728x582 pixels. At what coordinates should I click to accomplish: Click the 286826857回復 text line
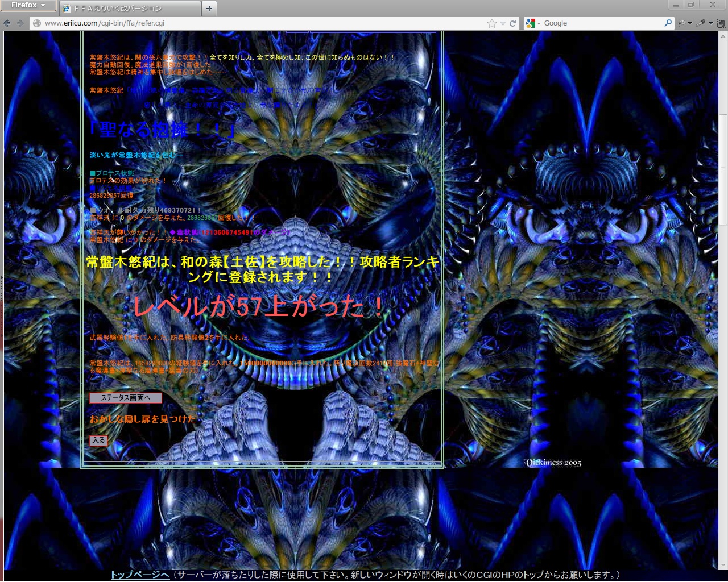tap(111, 196)
